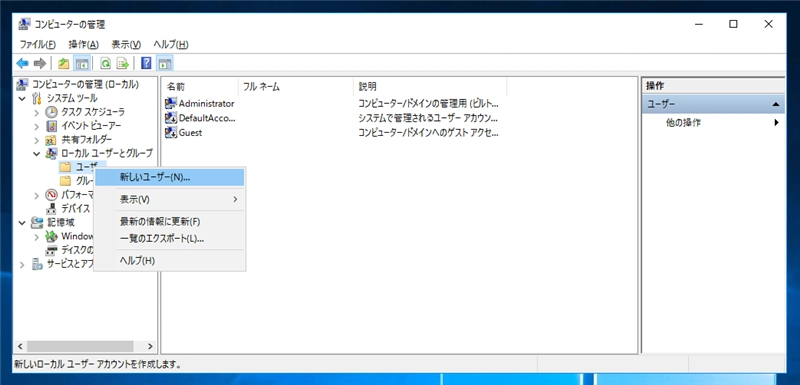Select the DefaultAccount description text
The image size is (800, 385).
pyautogui.click(x=428, y=118)
